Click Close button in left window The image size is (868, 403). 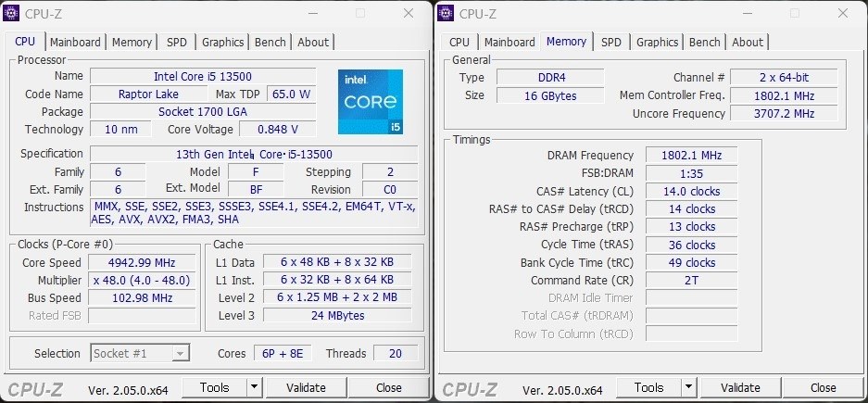[388, 387]
